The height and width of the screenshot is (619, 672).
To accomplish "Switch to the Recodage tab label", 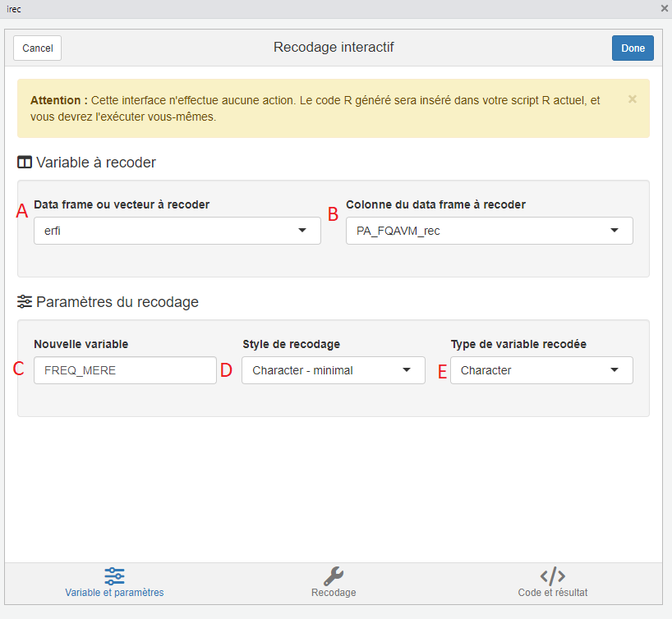I will pyautogui.click(x=334, y=593).
